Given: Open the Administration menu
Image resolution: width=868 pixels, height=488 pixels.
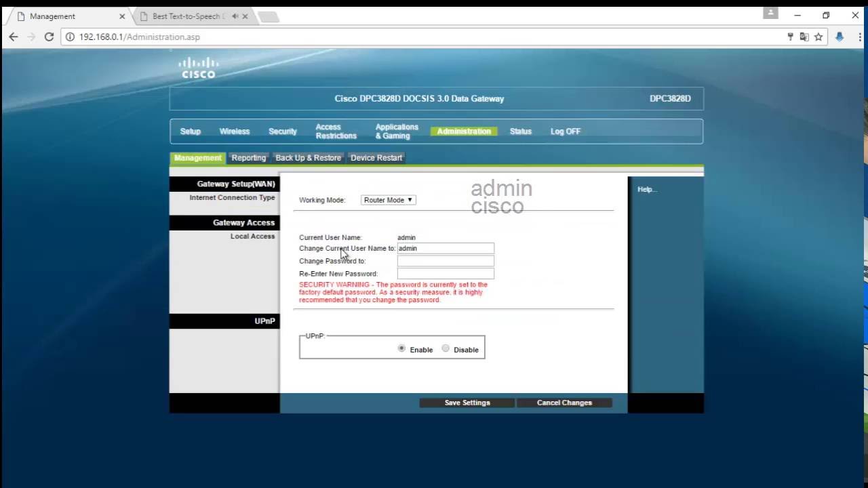Looking at the screenshot, I should pyautogui.click(x=464, y=131).
